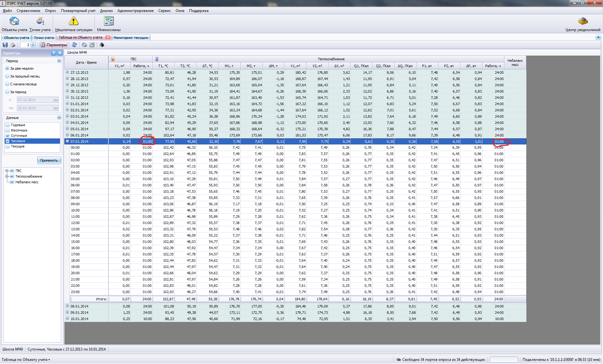Open the start date dropdown 27.12.2013
The width and height of the screenshot is (603, 364).
point(56,100)
